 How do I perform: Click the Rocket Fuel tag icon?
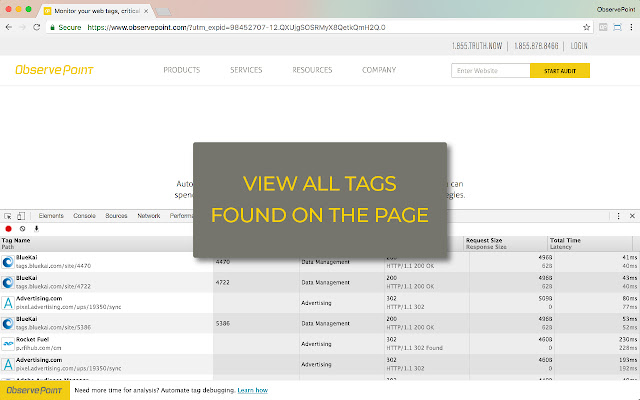point(8,344)
